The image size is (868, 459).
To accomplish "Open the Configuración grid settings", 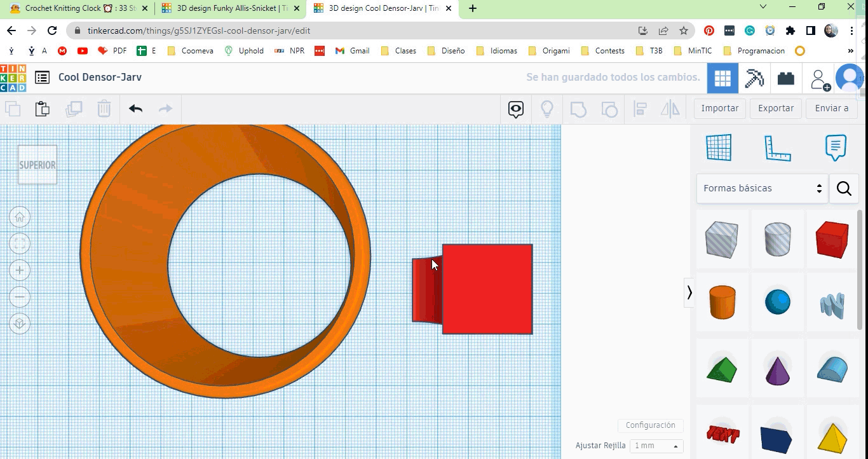I will 650,425.
